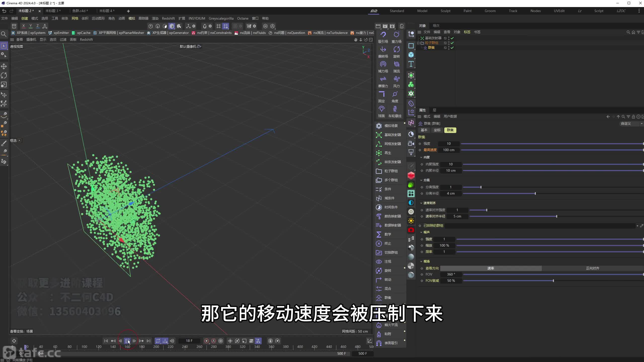644x362 pixels.
Task: Switch to the 坐标 attribute tab
Action: pos(437,130)
